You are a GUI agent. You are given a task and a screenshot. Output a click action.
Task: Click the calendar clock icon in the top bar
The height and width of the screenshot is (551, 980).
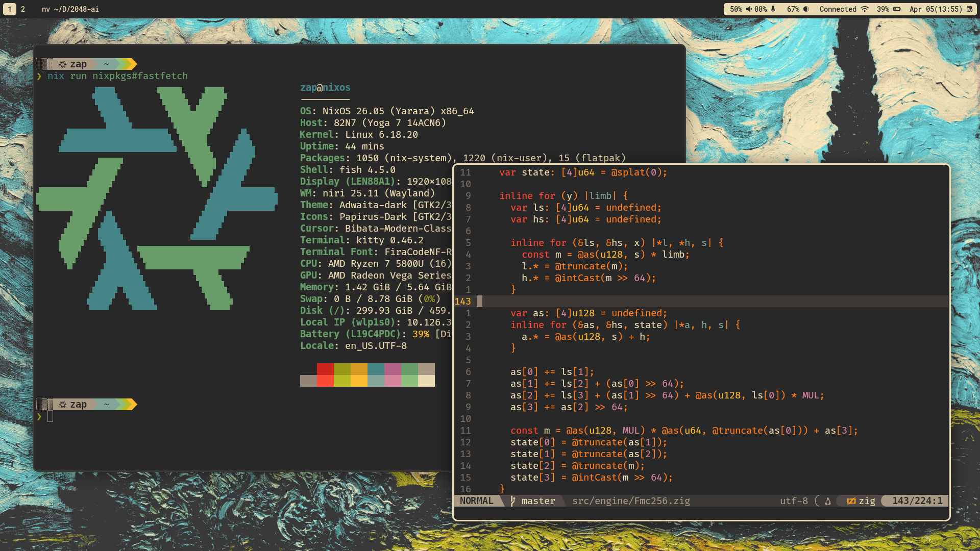tap(970, 9)
